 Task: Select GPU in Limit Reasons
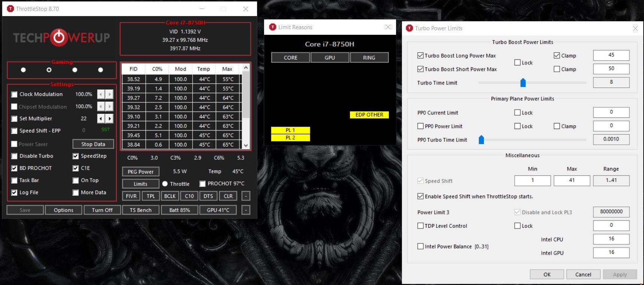coord(330,58)
